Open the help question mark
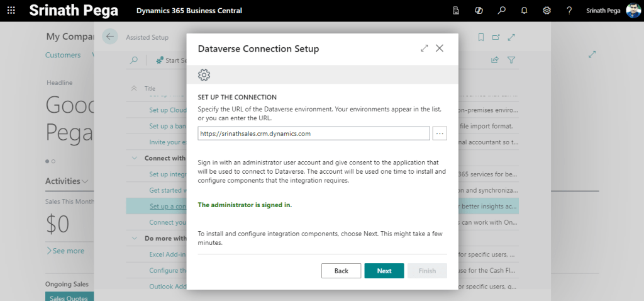Viewport: 644px width, 301px height. (569, 11)
